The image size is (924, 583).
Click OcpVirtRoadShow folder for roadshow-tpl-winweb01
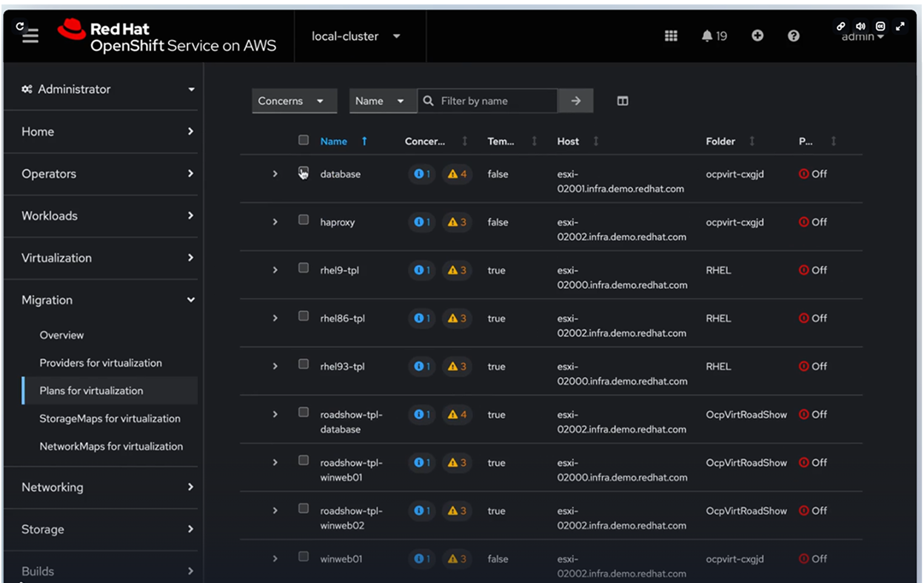[x=746, y=463]
